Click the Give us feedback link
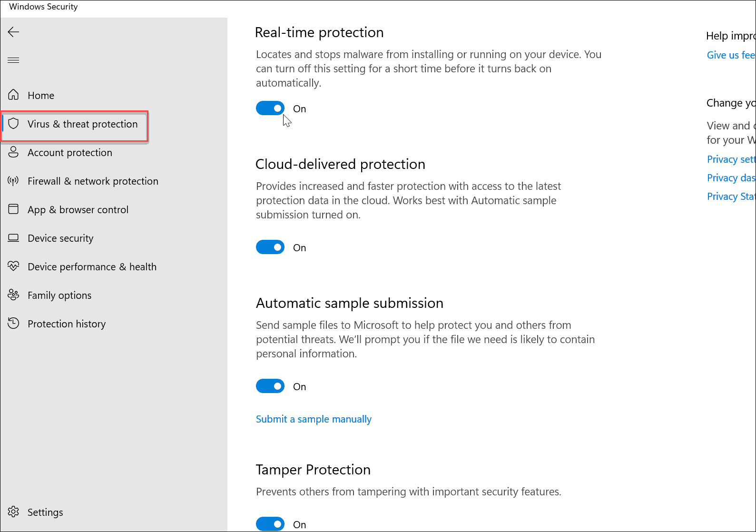This screenshot has width=756, height=532. coord(731,55)
